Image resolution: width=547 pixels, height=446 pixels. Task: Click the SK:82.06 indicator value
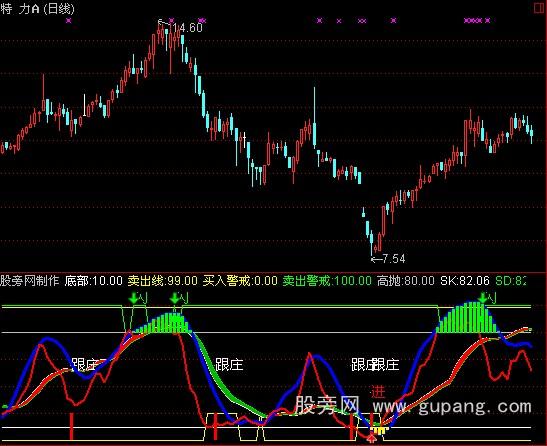point(465,281)
